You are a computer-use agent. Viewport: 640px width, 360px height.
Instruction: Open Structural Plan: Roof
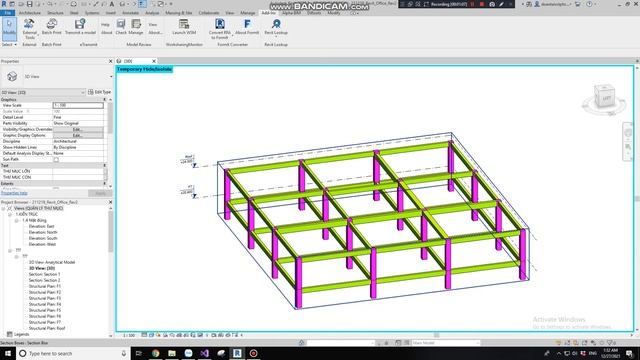[x=47, y=328]
